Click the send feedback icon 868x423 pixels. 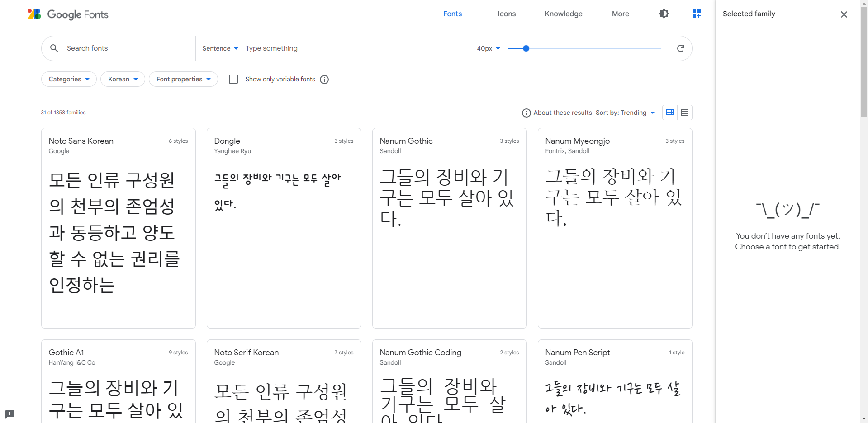pyautogui.click(x=10, y=414)
